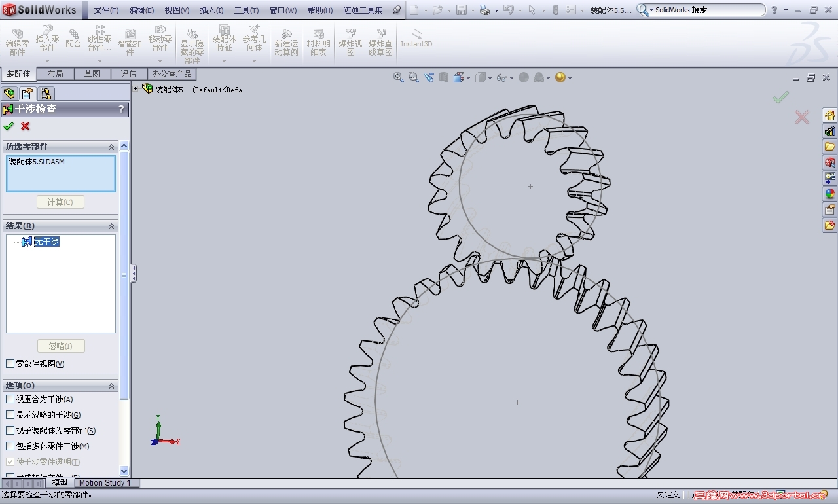
Task: Check 视重合为干涉 option
Action: pyautogui.click(x=10, y=399)
